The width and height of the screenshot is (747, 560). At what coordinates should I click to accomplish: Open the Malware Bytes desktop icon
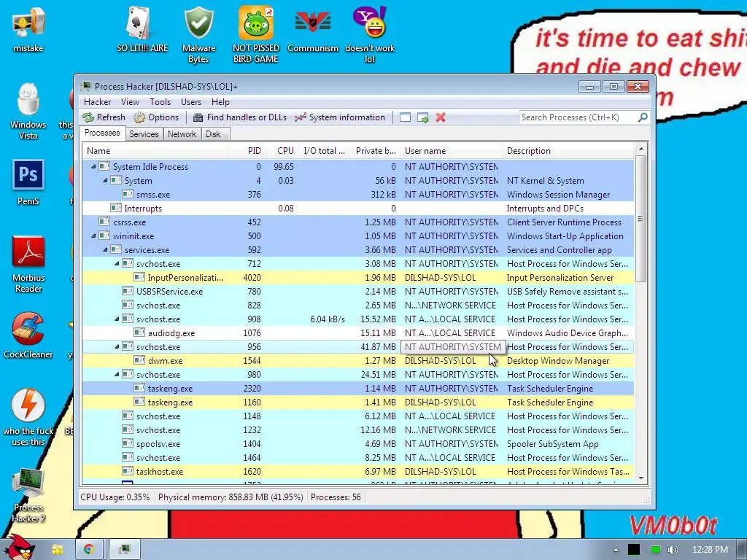198,35
